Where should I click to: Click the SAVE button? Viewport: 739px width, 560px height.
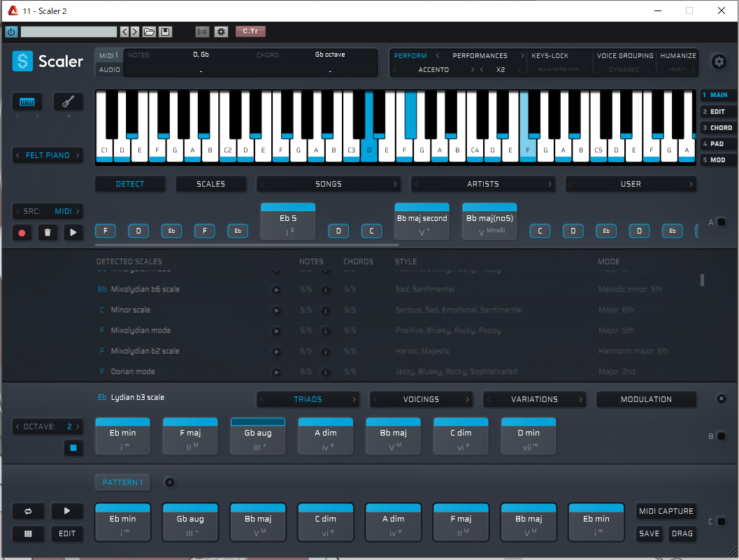[x=649, y=533]
